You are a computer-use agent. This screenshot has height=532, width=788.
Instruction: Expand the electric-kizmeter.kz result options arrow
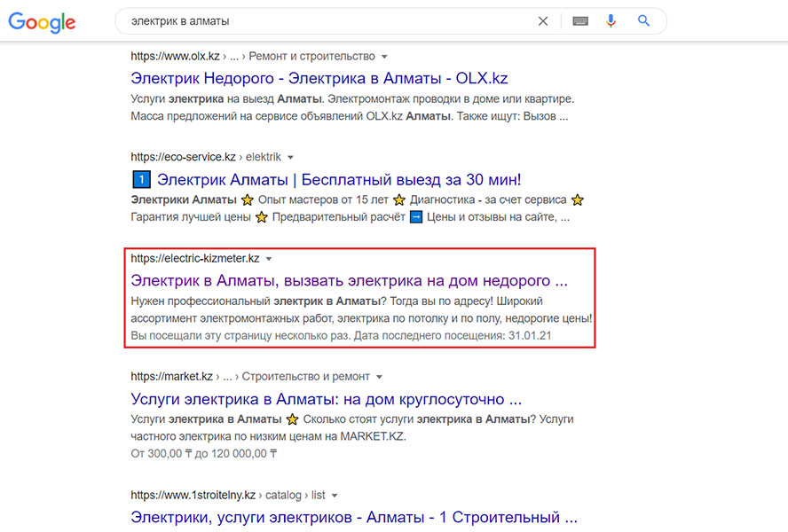[269, 259]
